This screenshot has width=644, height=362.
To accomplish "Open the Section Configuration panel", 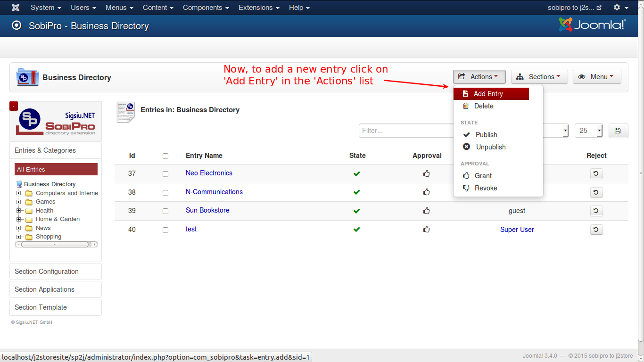I will coord(56,271).
